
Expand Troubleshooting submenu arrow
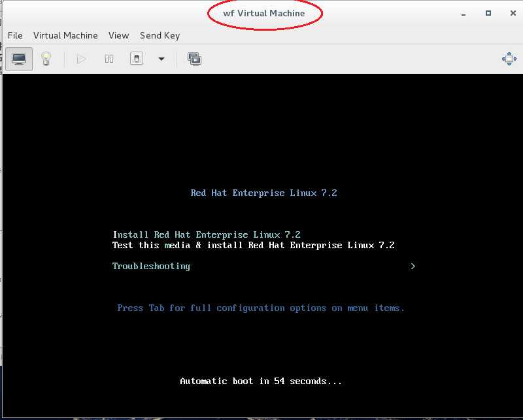click(x=413, y=266)
